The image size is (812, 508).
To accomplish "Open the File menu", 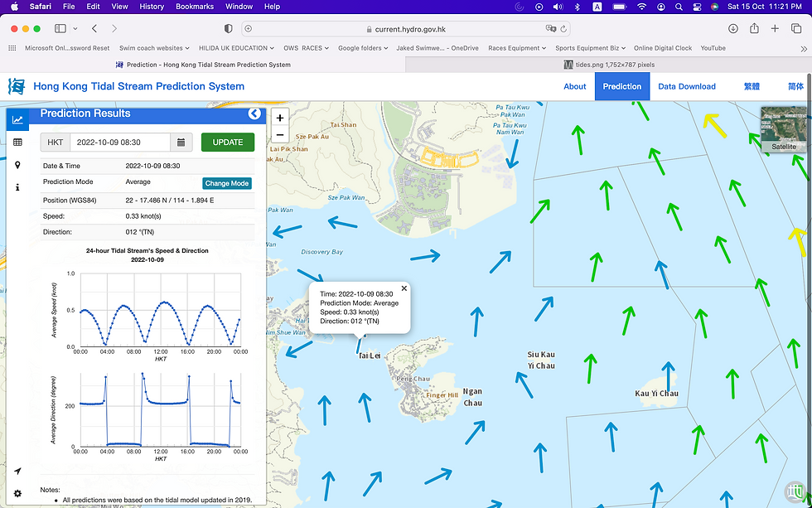I will point(69,7).
